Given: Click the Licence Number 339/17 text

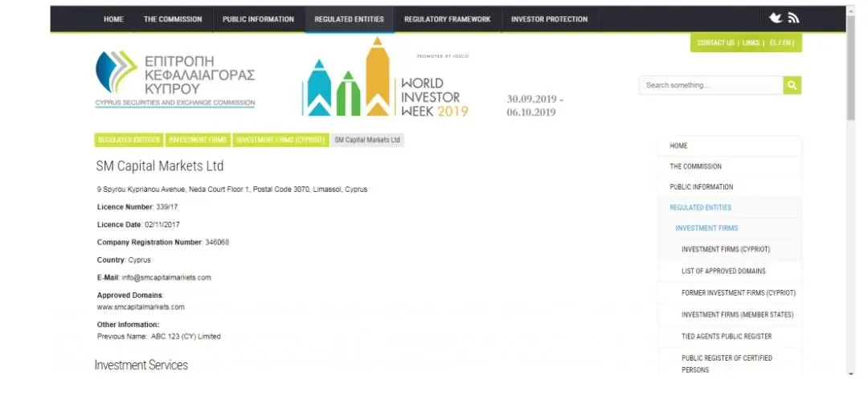Looking at the screenshot, I should click(137, 207).
